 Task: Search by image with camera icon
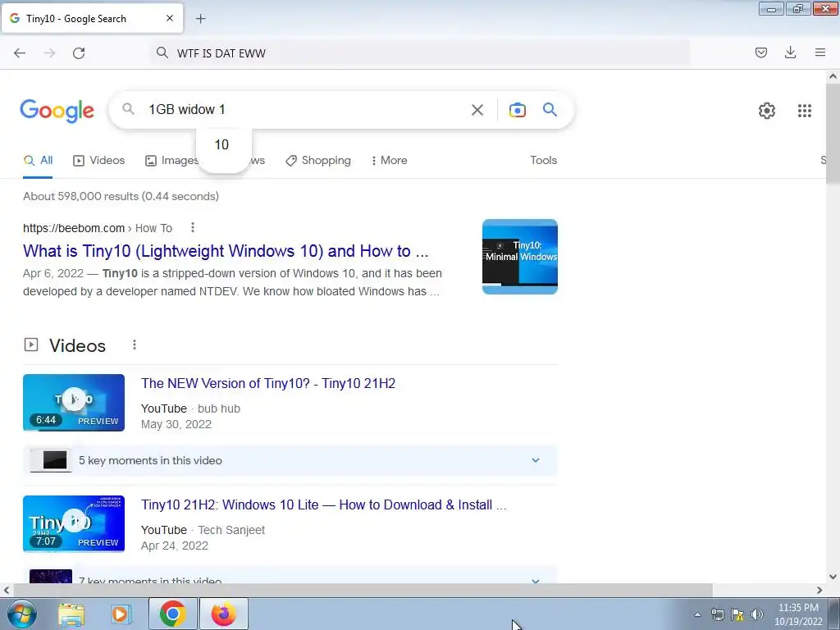click(x=517, y=110)
